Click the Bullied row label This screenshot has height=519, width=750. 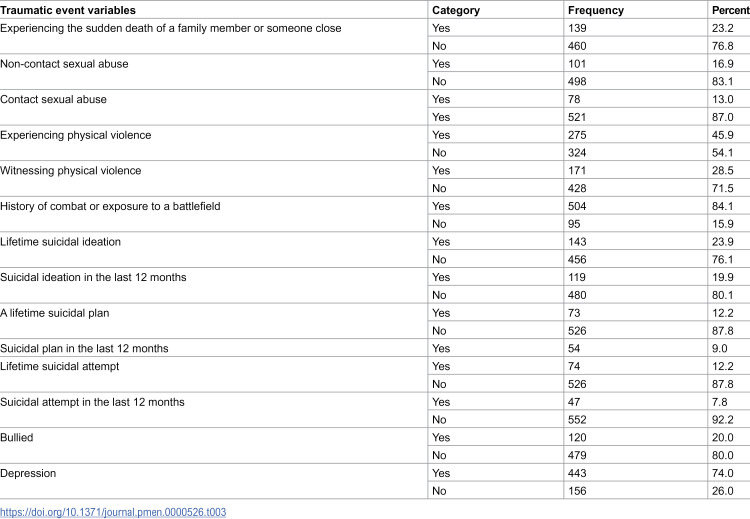[x=17, y=437]
